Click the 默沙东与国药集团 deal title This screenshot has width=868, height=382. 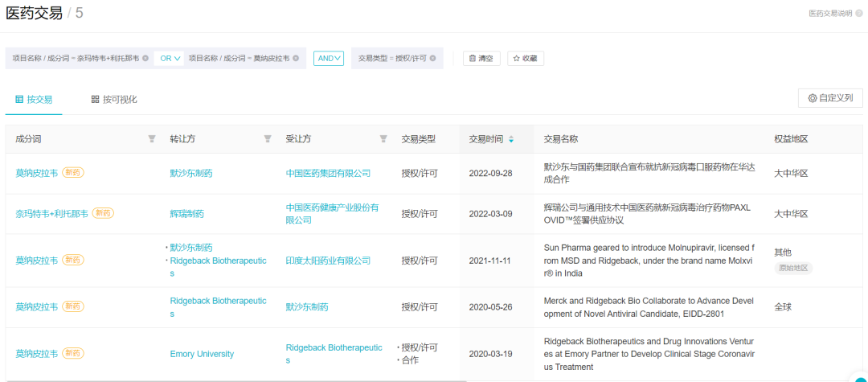(x=650, y=173)
